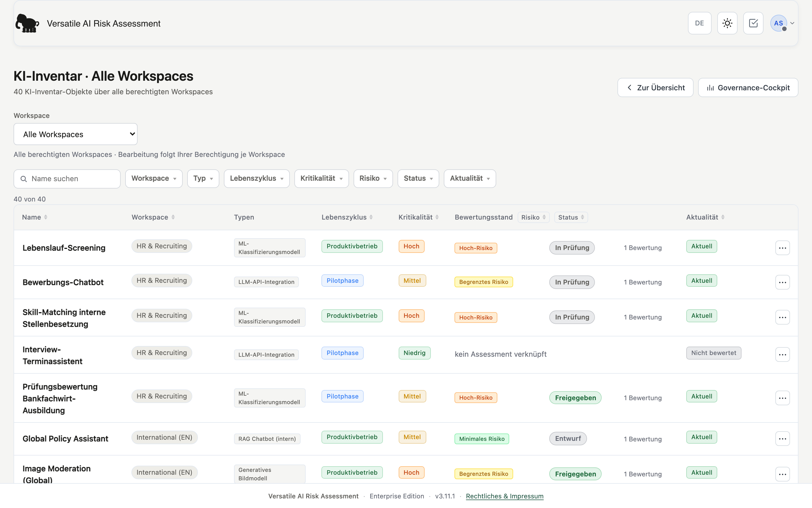The image size is (812, 508).
Task: Switch language with the DE button
Action: [700, 23]
